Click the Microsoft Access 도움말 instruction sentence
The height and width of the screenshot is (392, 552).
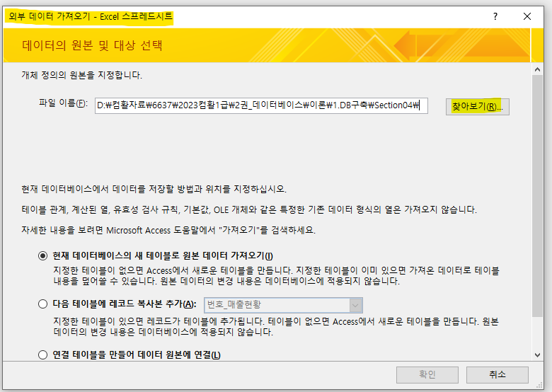[x=168, y=231]
